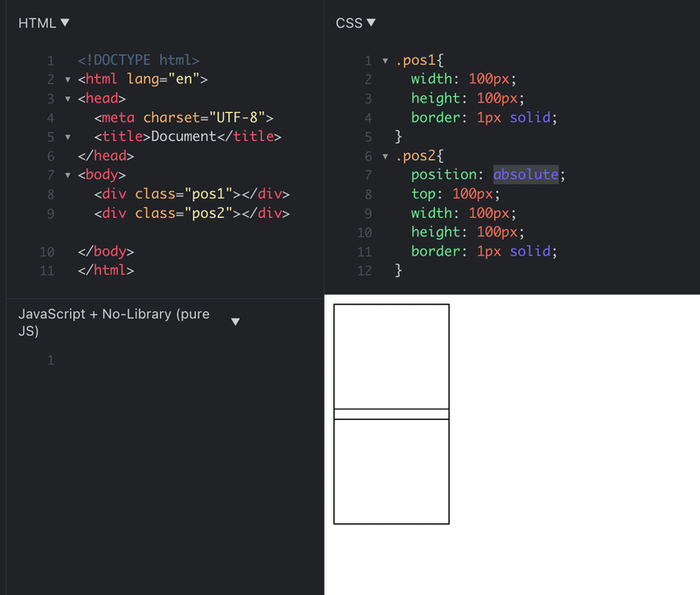Viewport: 700px width, 595px height.
Task: Click the <!DOCTYPE html> line
Action: (x=138, y=60)
